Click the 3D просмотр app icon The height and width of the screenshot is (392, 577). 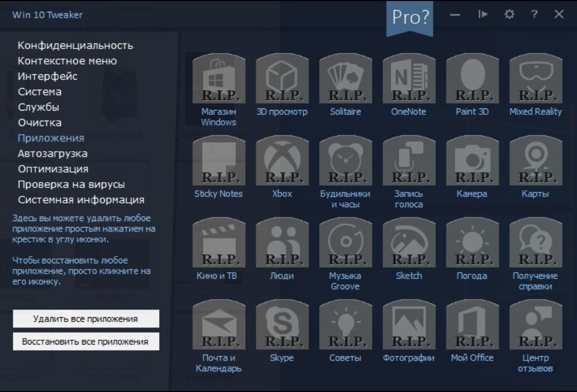pyautogui.click(x=282, y=79)
